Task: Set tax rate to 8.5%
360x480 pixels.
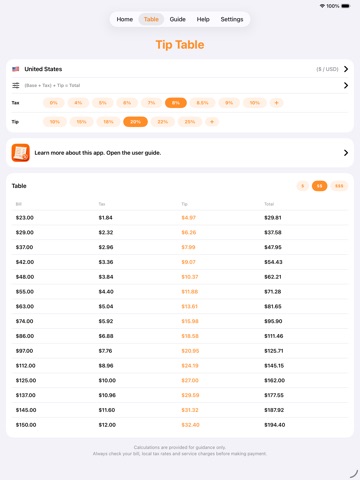Action: (x=202, y=103)
